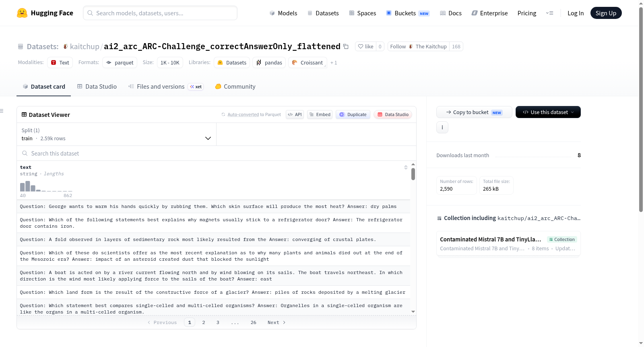Switch to Files and versions tab

pos(166,86)
